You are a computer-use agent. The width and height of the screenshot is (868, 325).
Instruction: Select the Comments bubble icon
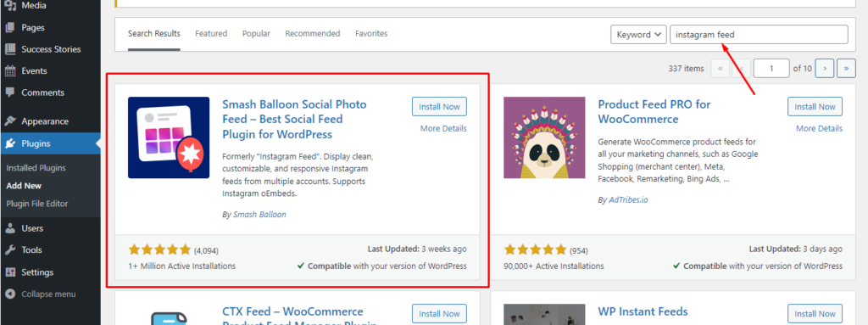pyautogui.click(x=10, y=92)
